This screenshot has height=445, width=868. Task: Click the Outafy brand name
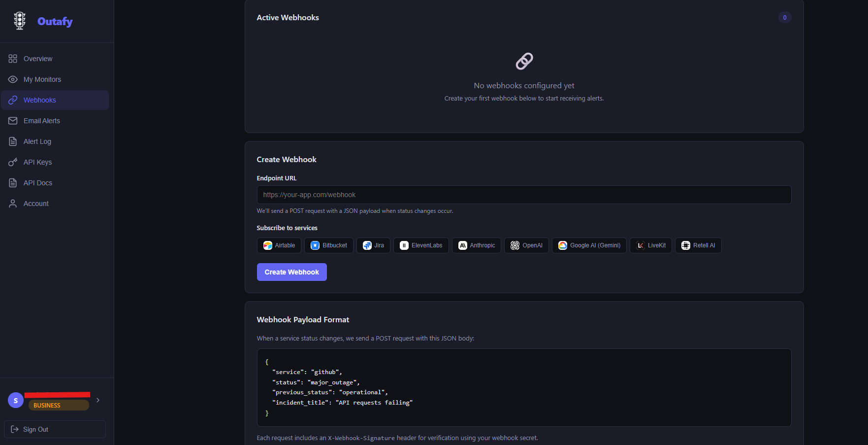tap(55, 21)
